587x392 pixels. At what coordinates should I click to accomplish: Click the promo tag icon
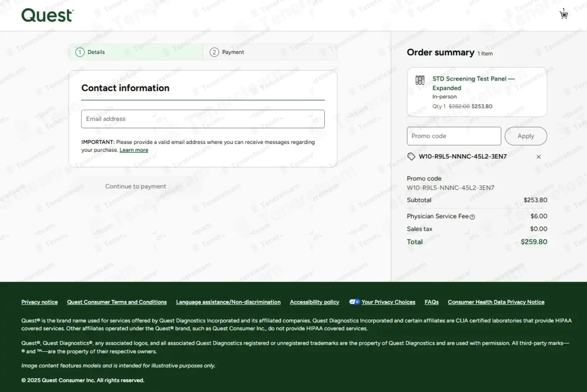(411, 156)
